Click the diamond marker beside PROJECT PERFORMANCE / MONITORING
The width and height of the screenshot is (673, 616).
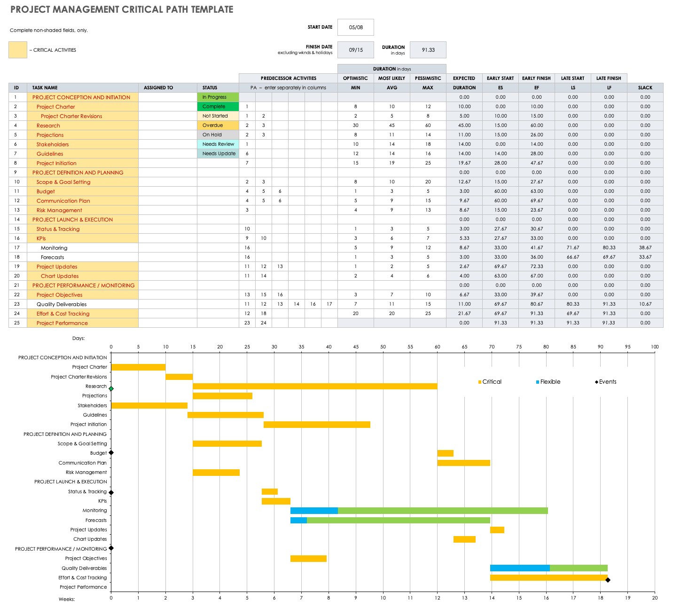pyautogui.click(x=111, y=548)
